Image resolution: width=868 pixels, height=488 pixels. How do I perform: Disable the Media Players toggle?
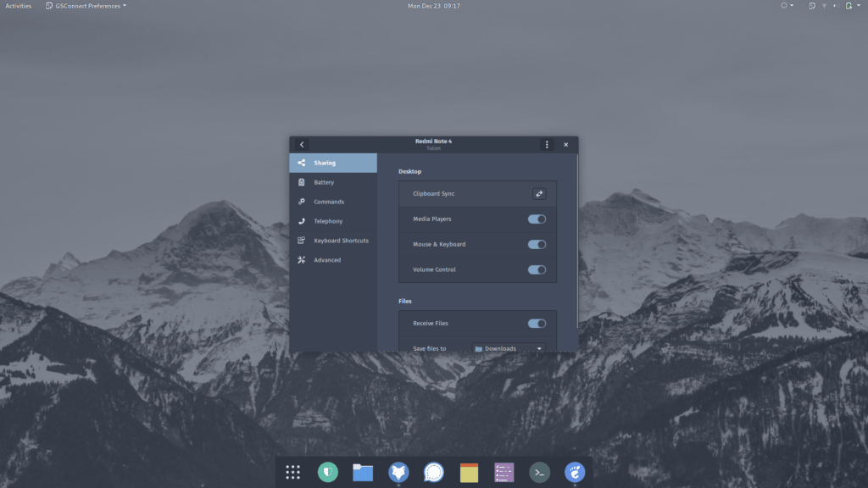point(537,219)
